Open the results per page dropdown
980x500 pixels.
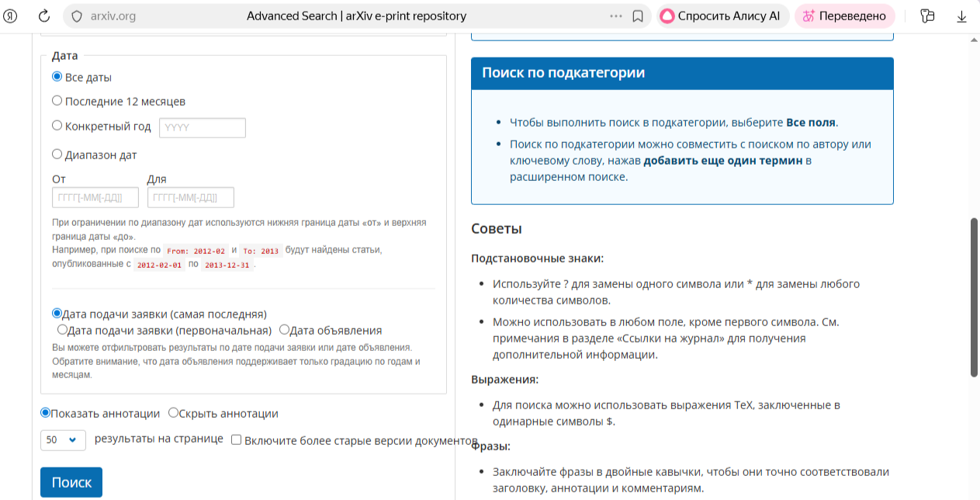tap(63, 439)
